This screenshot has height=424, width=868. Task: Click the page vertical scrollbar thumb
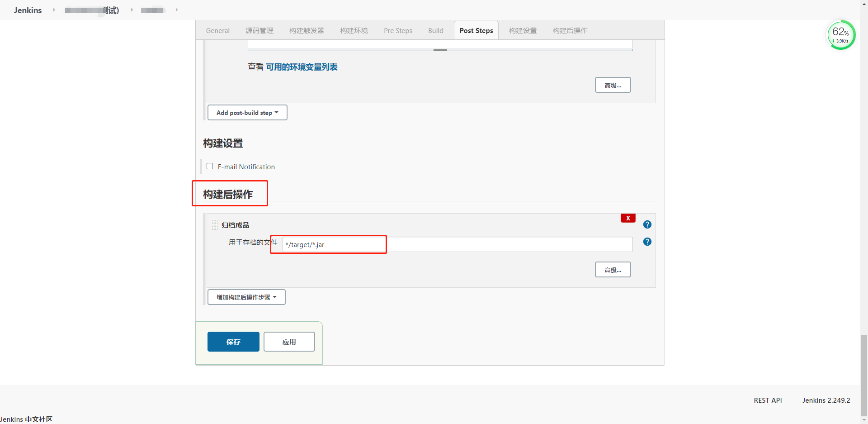pyautogui.click(x=864, y=376)
